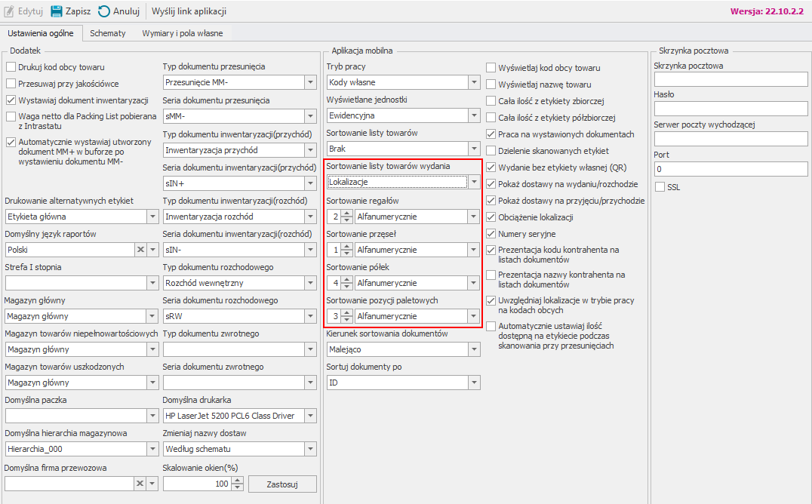Toggle the SSL checkbox

[x=660, y=187]
